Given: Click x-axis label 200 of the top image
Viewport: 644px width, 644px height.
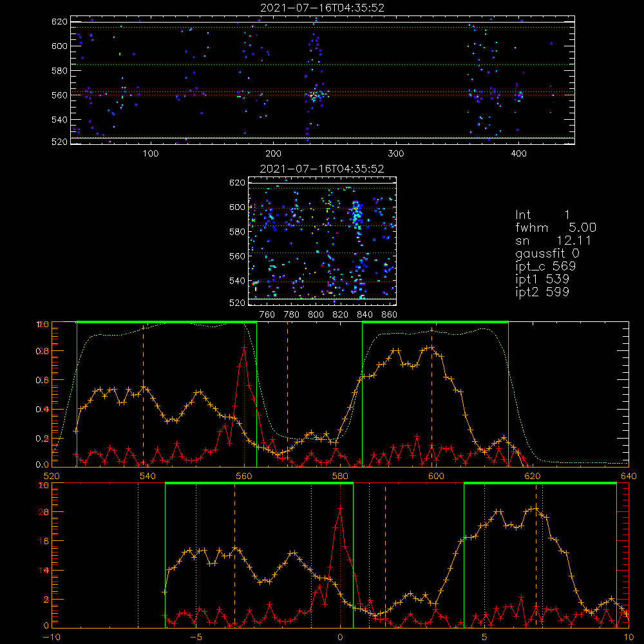Looking at the screenshot, I should [273, 154].
